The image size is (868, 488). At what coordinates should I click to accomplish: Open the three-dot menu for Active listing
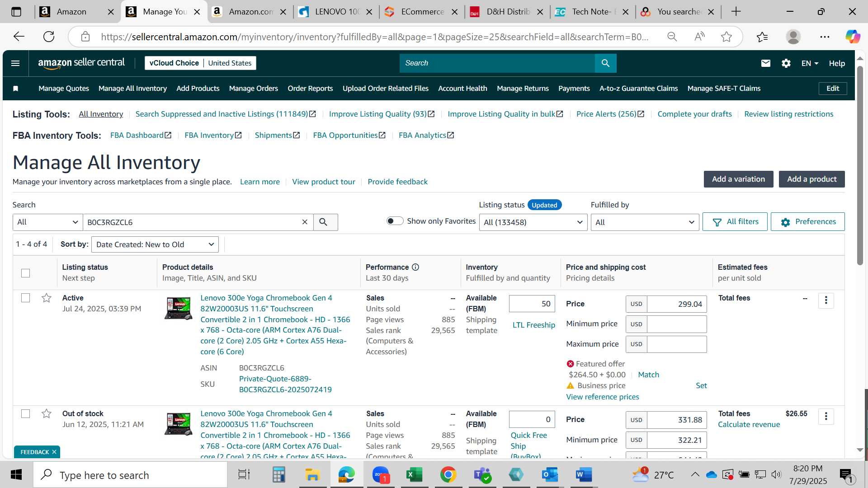click(826, 300)
